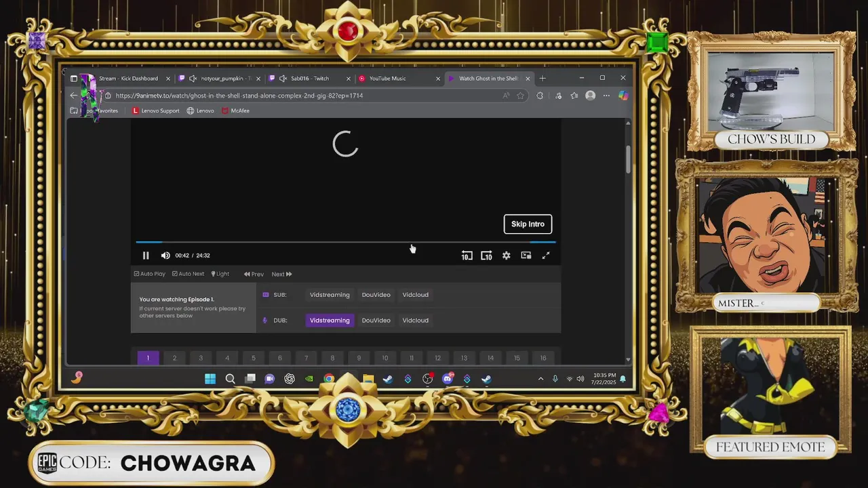Select episode 2 in episode list
Viewport: 868px width, 488px height.
[x=174, y=358]
